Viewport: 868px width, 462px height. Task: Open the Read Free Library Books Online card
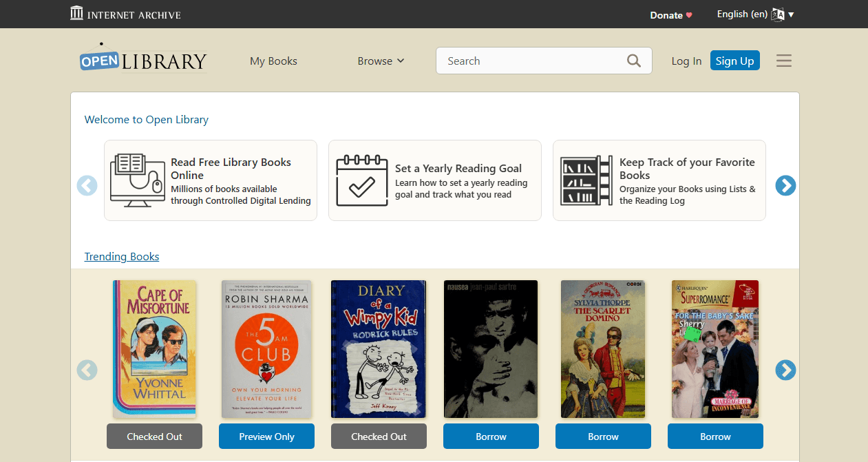point(211,180)
